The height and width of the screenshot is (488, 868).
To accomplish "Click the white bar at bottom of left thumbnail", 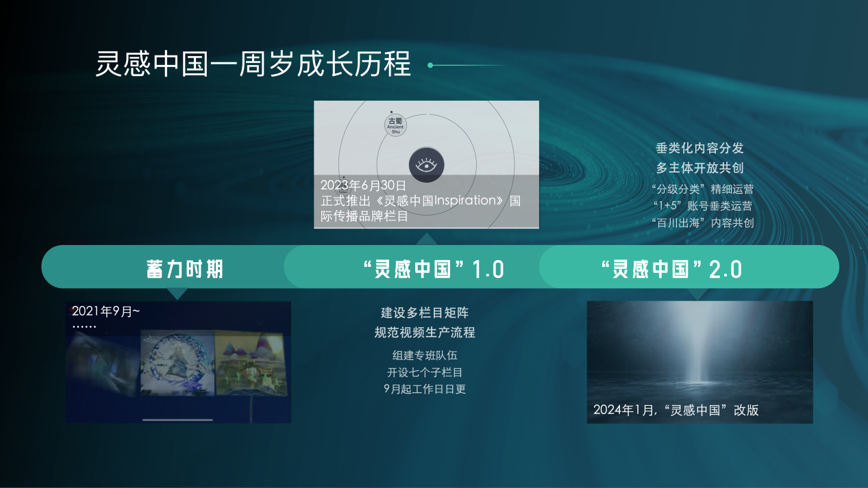I will click(x=177, y=420).
